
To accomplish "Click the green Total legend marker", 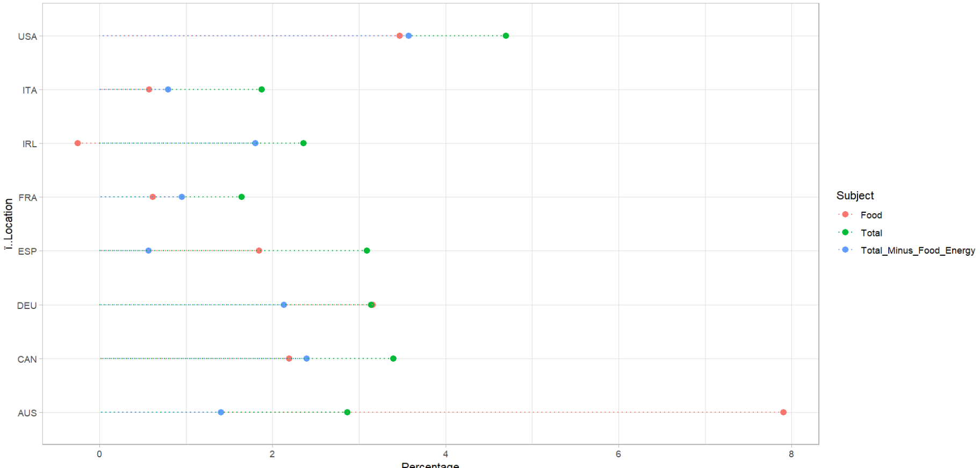I will (x=845, y=232).
